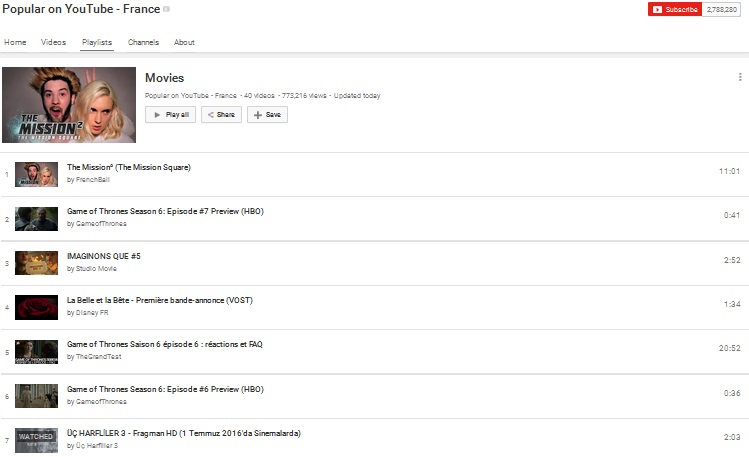The height and width of the screenshot is (457, 749).
Task: Visit the Disney FR channel
Action: point(92,312)
